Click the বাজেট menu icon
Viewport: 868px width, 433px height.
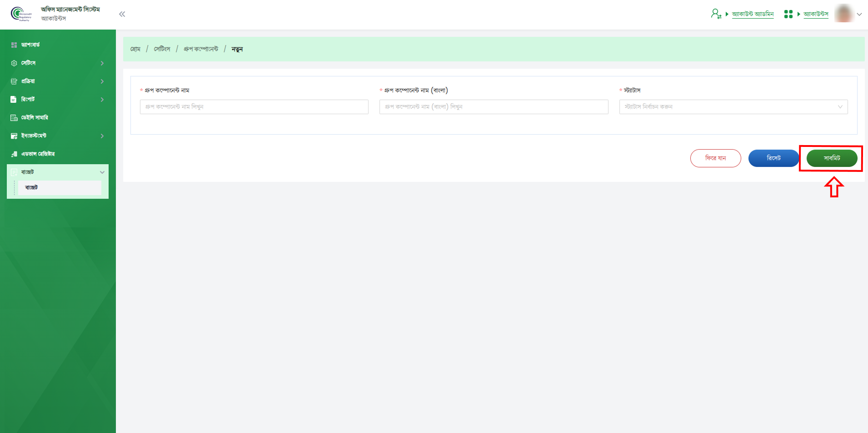click(14, 172)
